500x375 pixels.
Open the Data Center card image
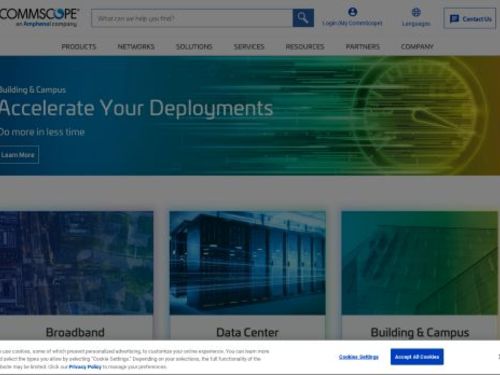pyautogui.click(x=247, y=263)
